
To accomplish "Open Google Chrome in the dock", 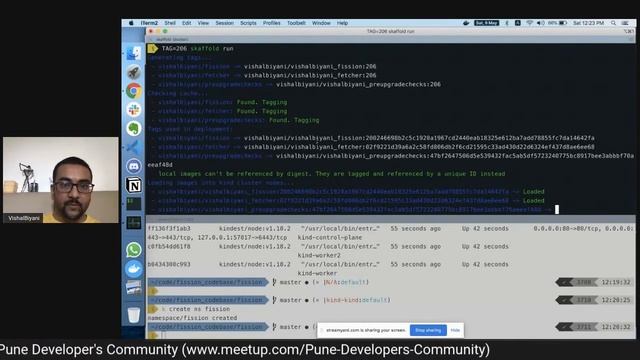I will pos(133,91).
